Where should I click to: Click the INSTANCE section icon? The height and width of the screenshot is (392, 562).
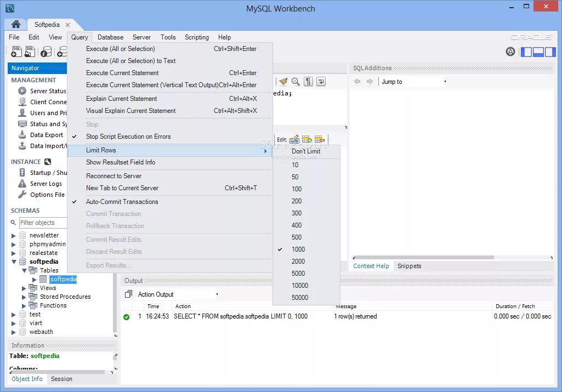tap(48, 162)
